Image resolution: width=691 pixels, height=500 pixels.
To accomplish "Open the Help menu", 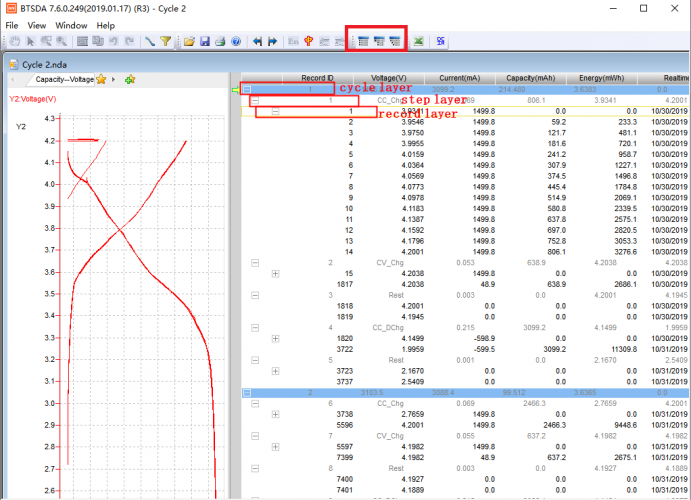I will 106,26.
